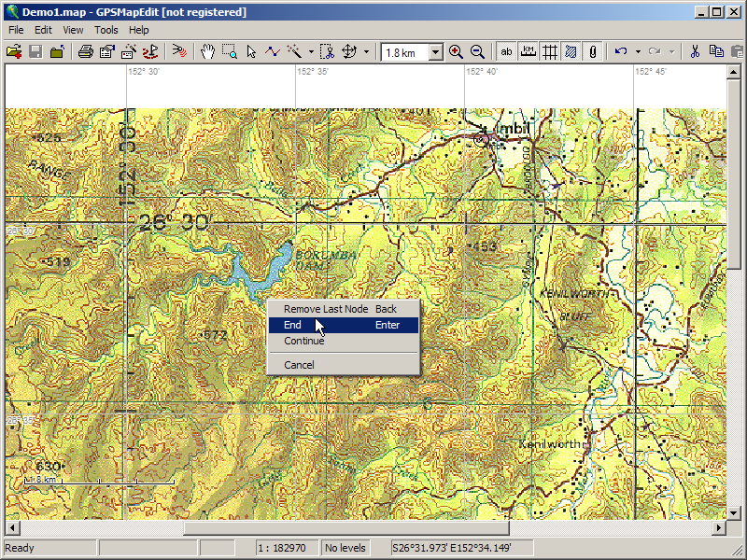Choose End in the context menu
Image resolution: width=747 pixels, height=560 pixels.
pyautogui.click(x=293, y=325)
